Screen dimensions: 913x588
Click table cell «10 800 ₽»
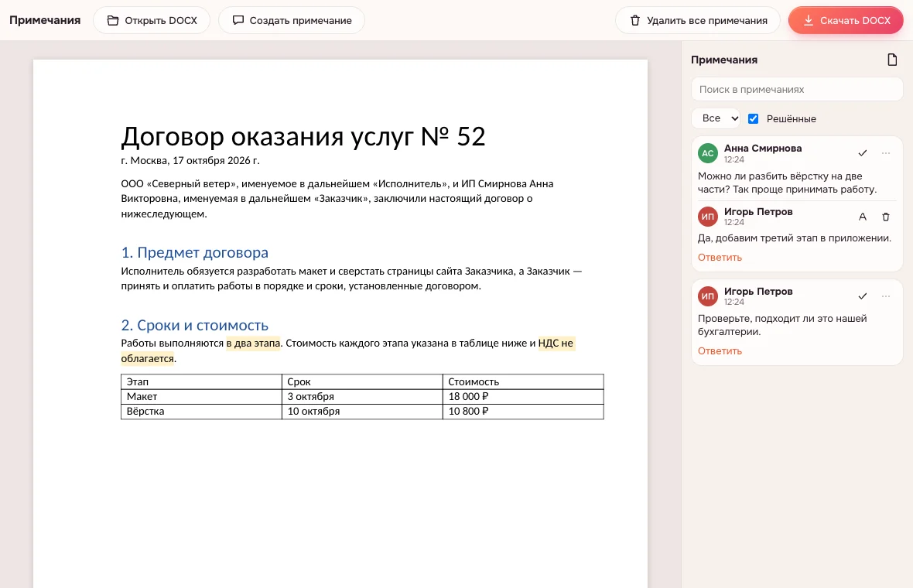click(523, 411)
